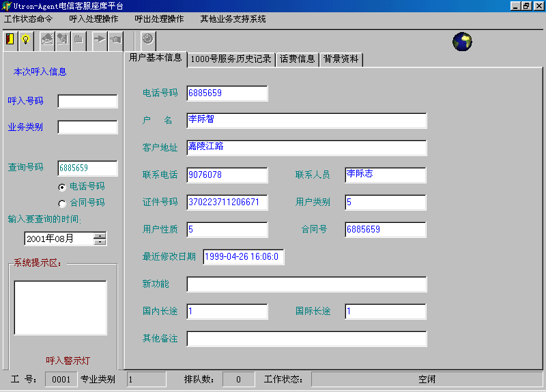Screen dimensions: 546x392
Task: Click the red door exit toolbar icon
Action: point(10,40)
